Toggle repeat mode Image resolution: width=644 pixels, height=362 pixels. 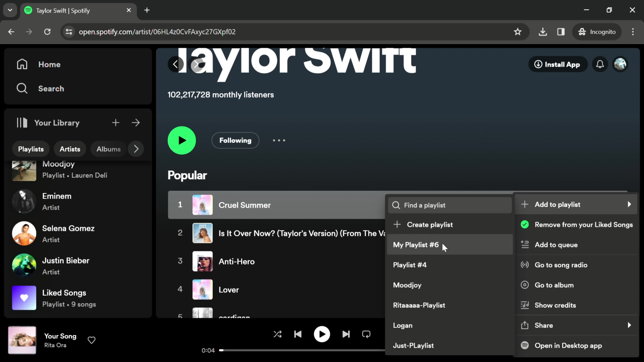click(366, 334)
